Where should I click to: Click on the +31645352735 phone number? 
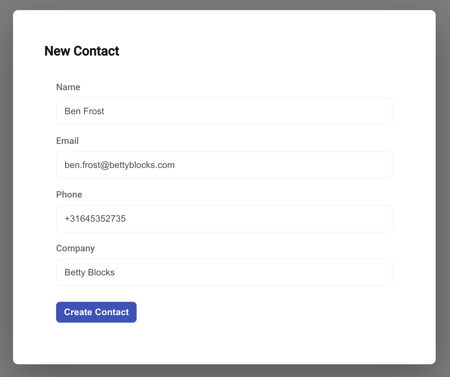95,219
